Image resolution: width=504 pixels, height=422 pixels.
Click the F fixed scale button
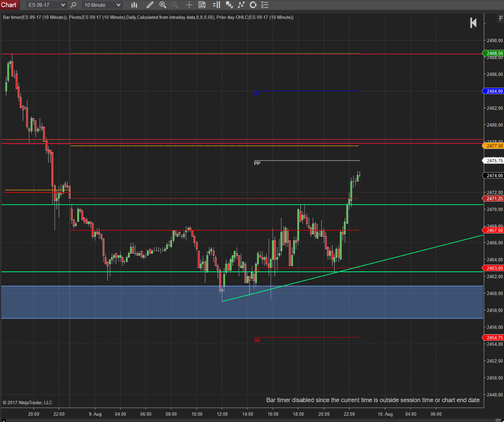(501, 19)
